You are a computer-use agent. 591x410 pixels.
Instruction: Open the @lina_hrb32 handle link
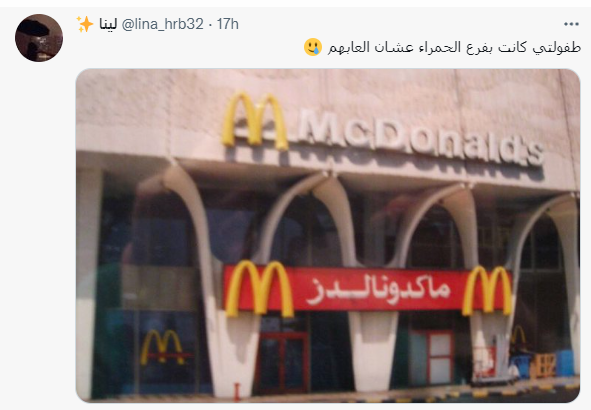(x=162, y=24)
